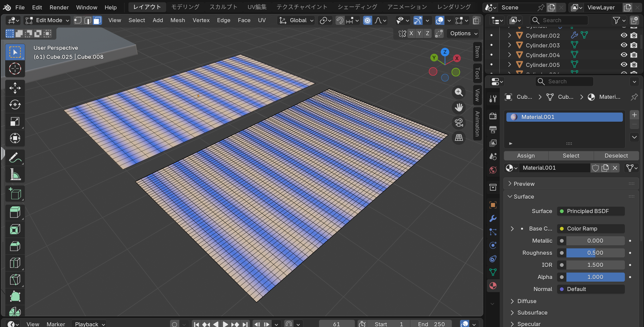The width and height of the screenshot is (644, 327).
Task: Select the Move tool in toolbar
Action: tap(15, 88)
